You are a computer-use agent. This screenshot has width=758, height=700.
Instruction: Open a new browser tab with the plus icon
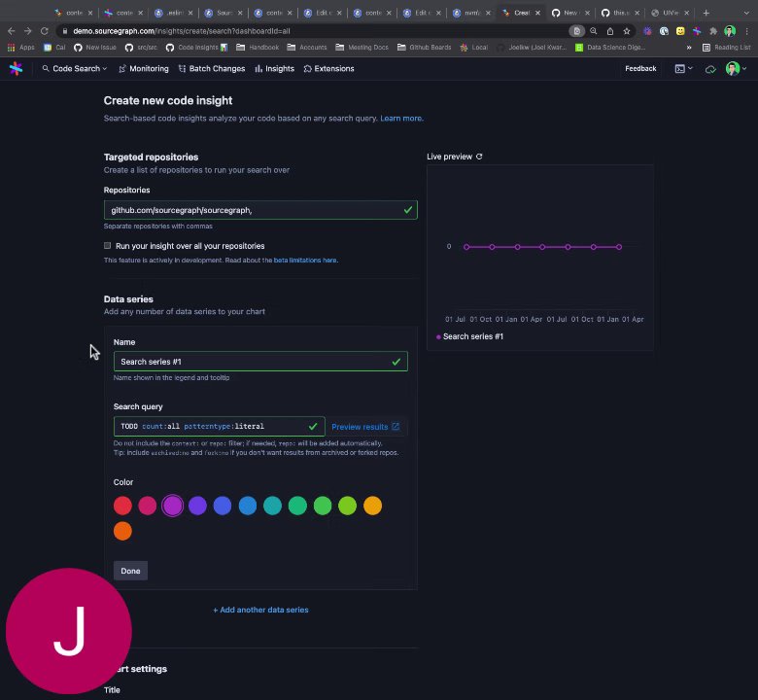coord(706,13)
